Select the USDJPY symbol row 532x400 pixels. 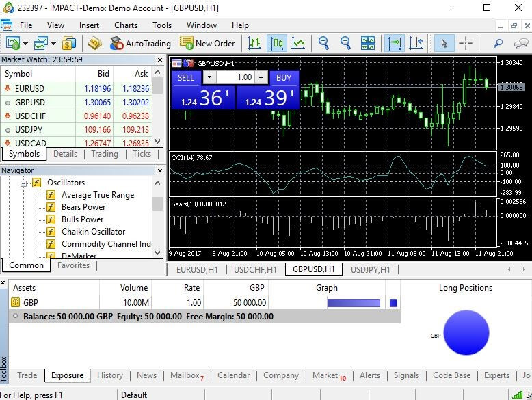click(77, 130)
